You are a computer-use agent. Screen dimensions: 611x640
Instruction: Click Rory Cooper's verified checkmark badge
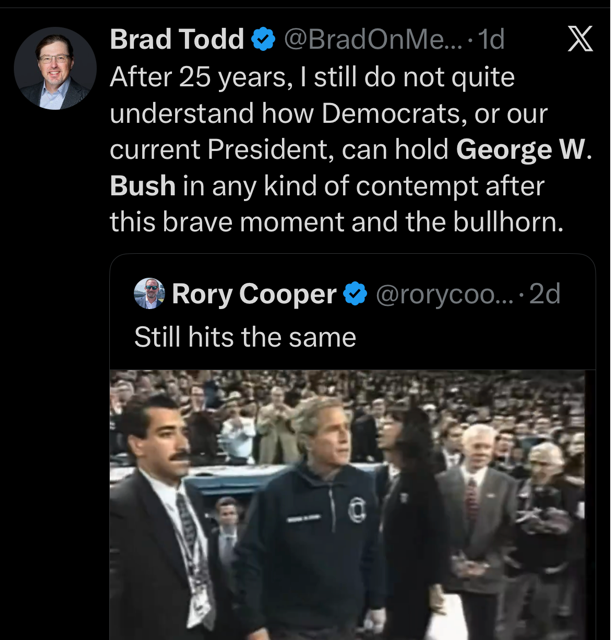click(x=355, y=293)
